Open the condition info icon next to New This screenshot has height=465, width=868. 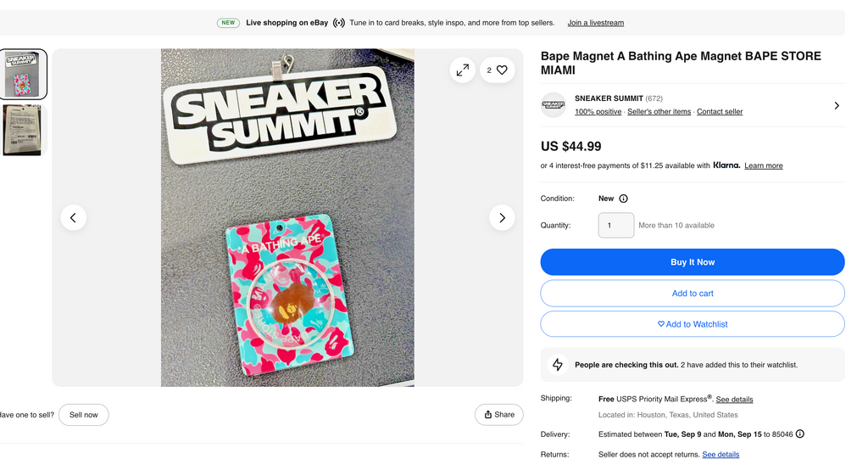(623, 199)
